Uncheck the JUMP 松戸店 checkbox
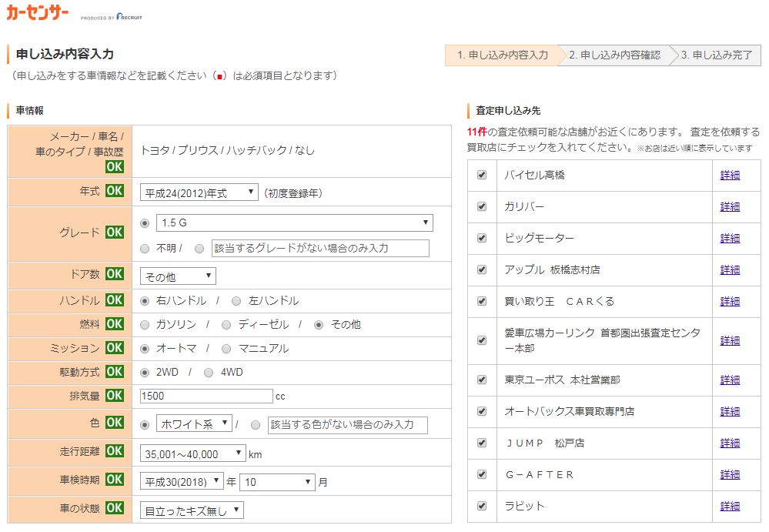 tap(482, 443)
